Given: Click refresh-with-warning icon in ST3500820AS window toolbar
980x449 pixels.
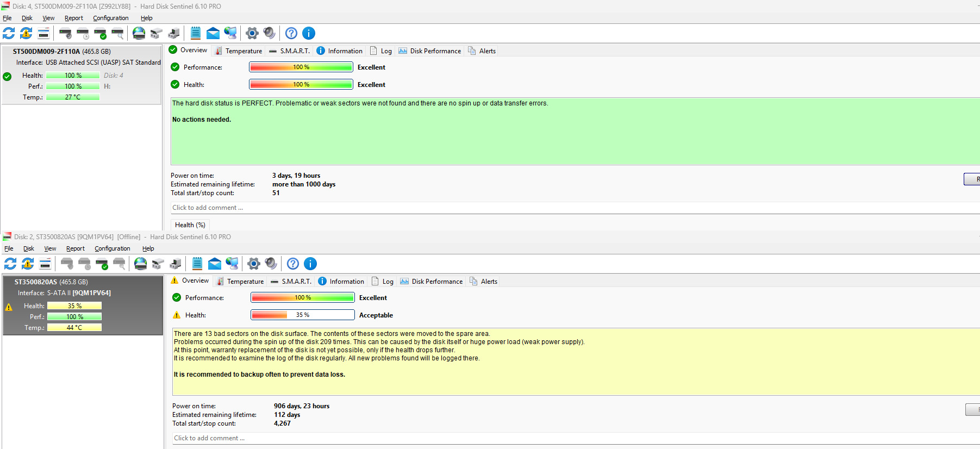Looking at the screenshot, I should [x=28, y=264].
